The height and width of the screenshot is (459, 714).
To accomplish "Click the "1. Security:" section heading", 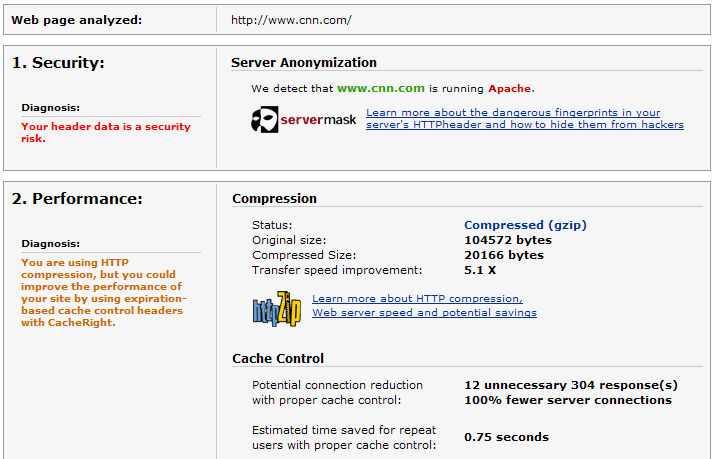I will click(58, 63).
